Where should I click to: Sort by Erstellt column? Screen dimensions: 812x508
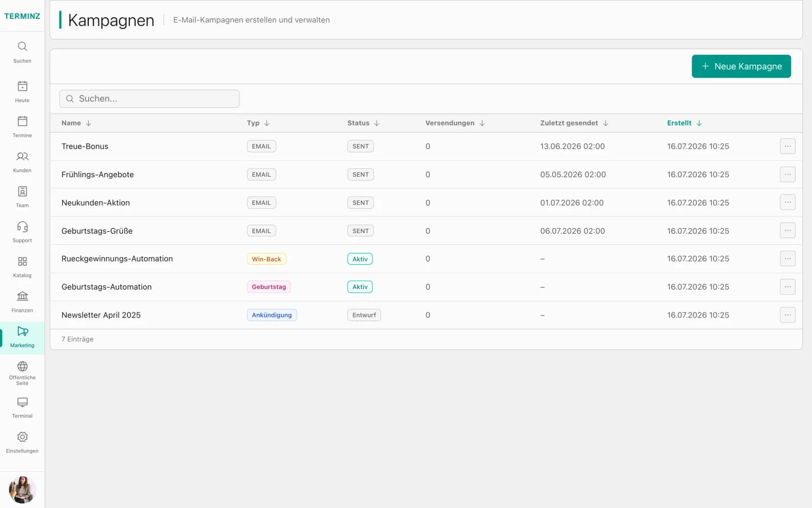coord(684,123)
